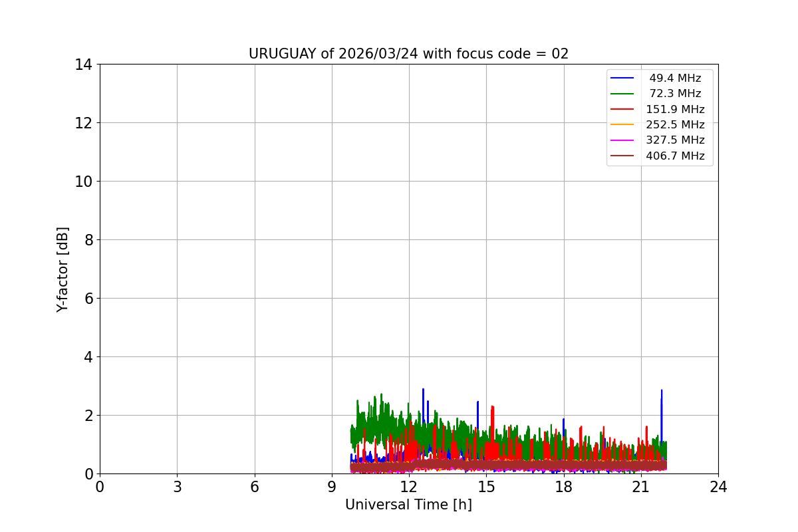Viewport: 798px width, 532px height.
Task: Click the Y-factor [dB] axis label
Action: coord(63,269)
